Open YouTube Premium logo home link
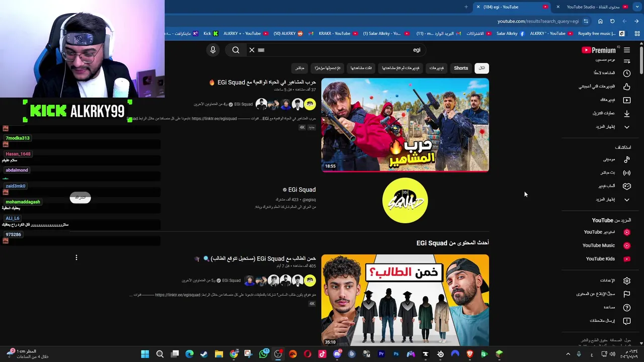This screenshot has height=362, width=644. (x=599, y=50)
